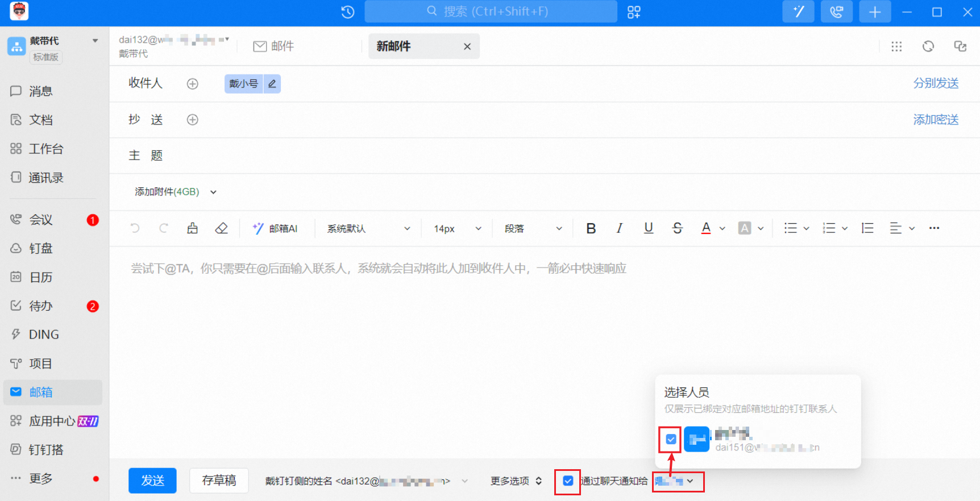The image size is (980, 501).
Task: Click the Bold formatting icon
Action: click(x=591, y=228)
